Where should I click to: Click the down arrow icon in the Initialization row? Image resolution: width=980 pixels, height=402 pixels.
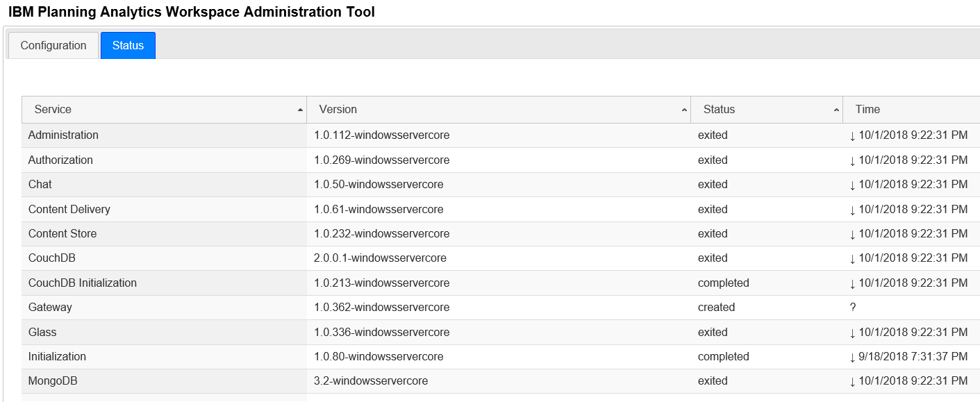click(852, 358)
